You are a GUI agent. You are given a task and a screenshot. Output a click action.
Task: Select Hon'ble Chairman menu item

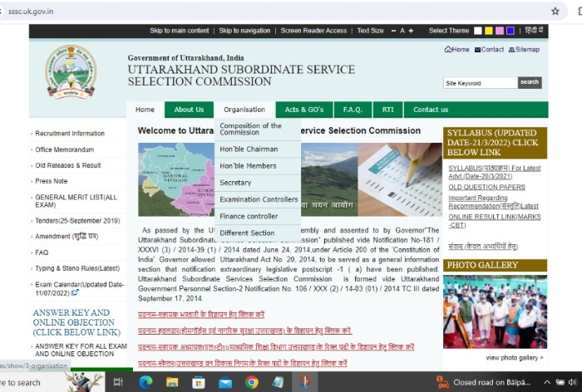pyautogui.click(x=258, y=149)
